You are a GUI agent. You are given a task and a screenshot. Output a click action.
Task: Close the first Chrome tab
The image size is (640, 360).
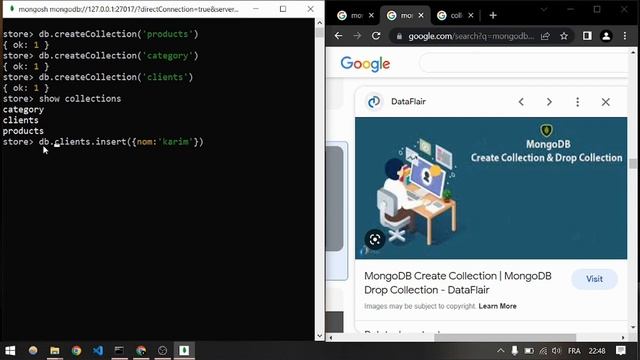(x=371, y=16)
